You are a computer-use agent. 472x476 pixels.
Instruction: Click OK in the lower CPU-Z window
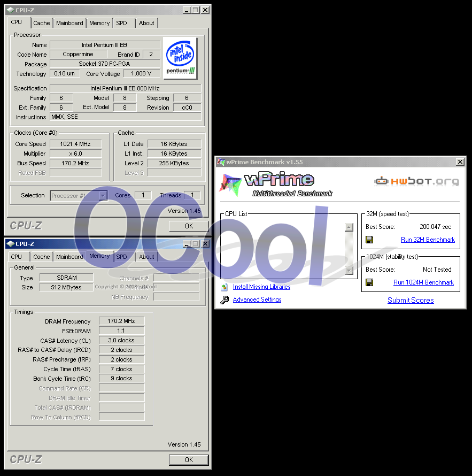pyautogui.click(x=189, y=460)
